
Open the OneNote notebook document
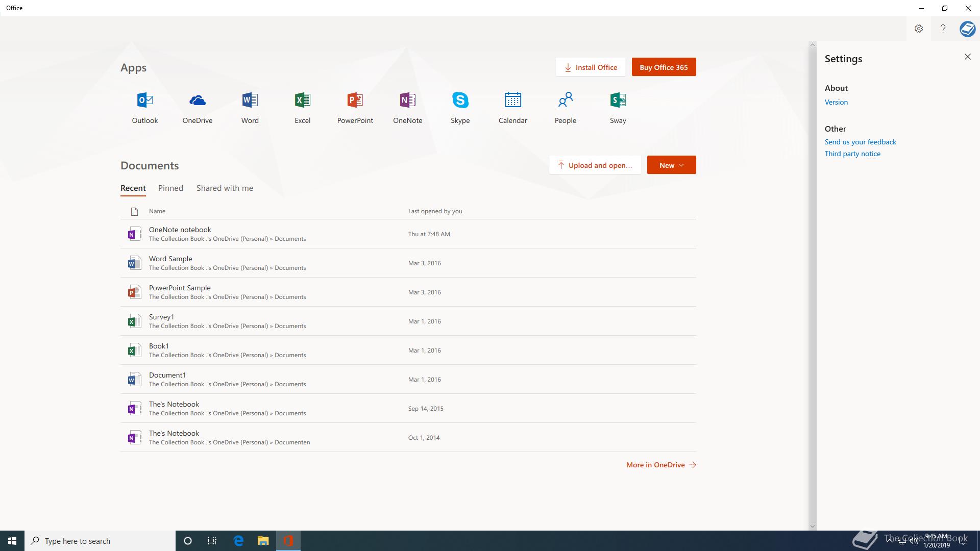[x=408, y=234]
